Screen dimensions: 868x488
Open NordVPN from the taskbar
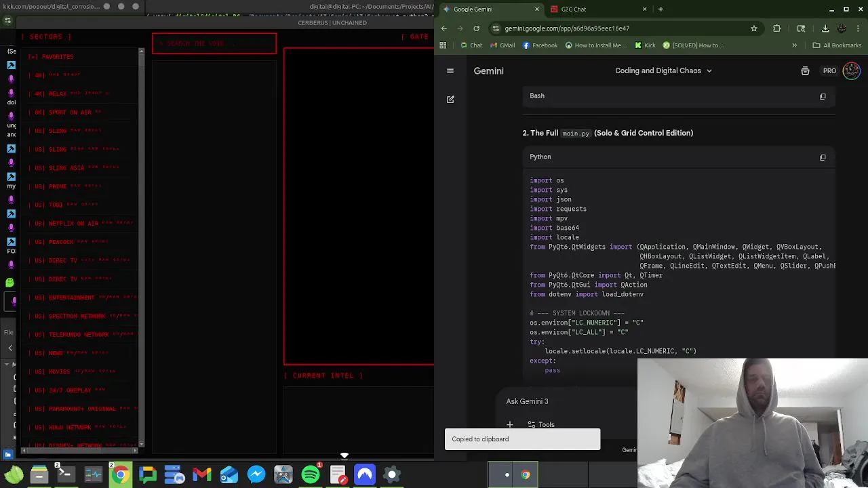coord(365,474)
